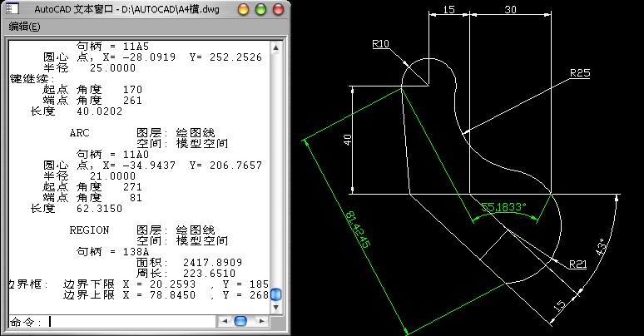Click the green maximize button
644x336 pixels.
click(260, 9)
